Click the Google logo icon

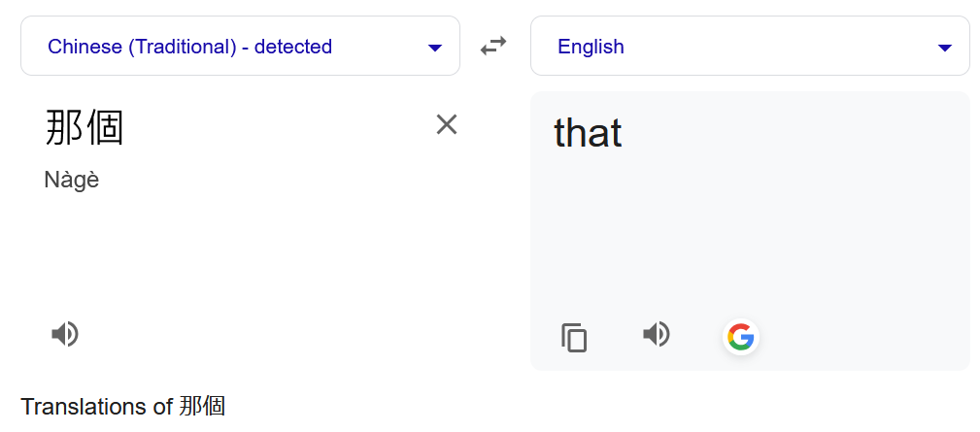coord(741,337)
